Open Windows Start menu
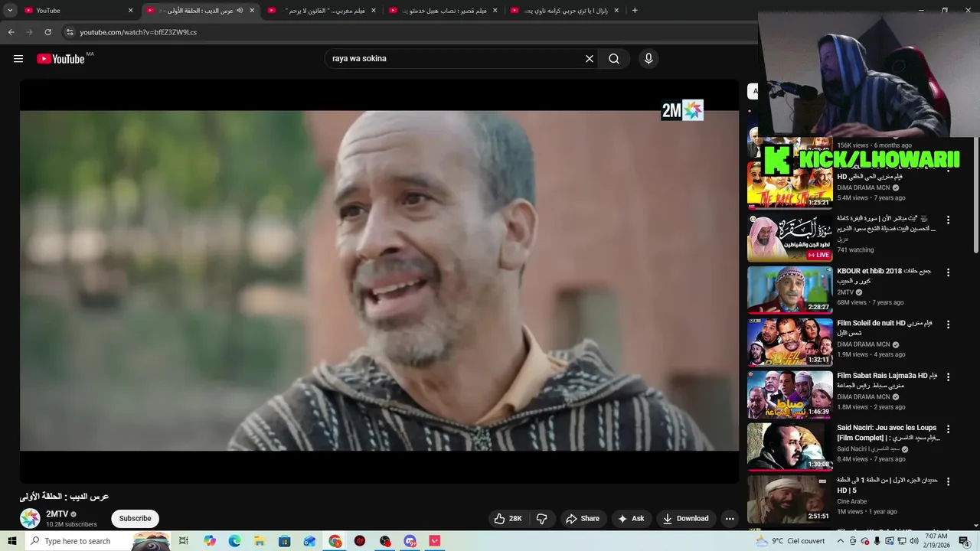 pos(12,541)
